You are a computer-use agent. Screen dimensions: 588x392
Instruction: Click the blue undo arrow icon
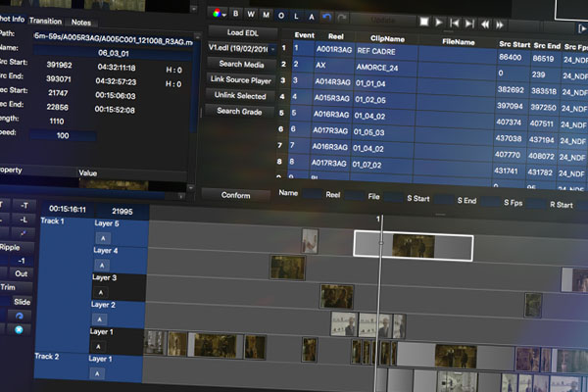(327, 18)
